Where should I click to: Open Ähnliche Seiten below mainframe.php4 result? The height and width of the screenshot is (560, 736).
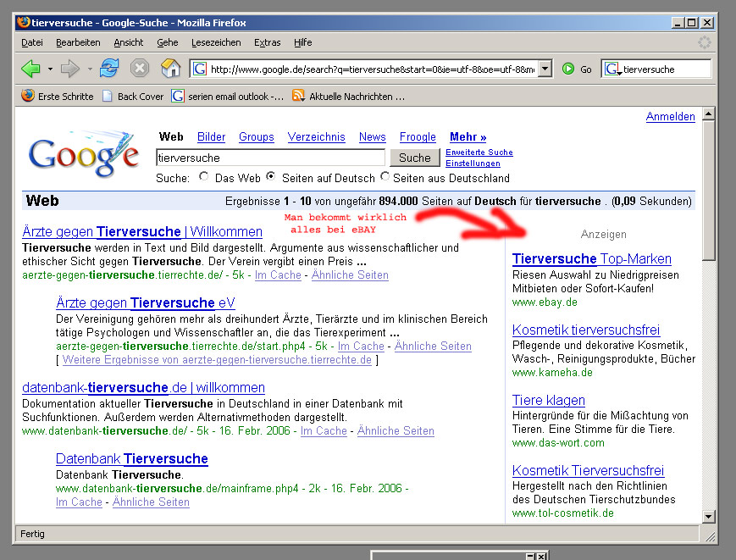pos(151,502)
